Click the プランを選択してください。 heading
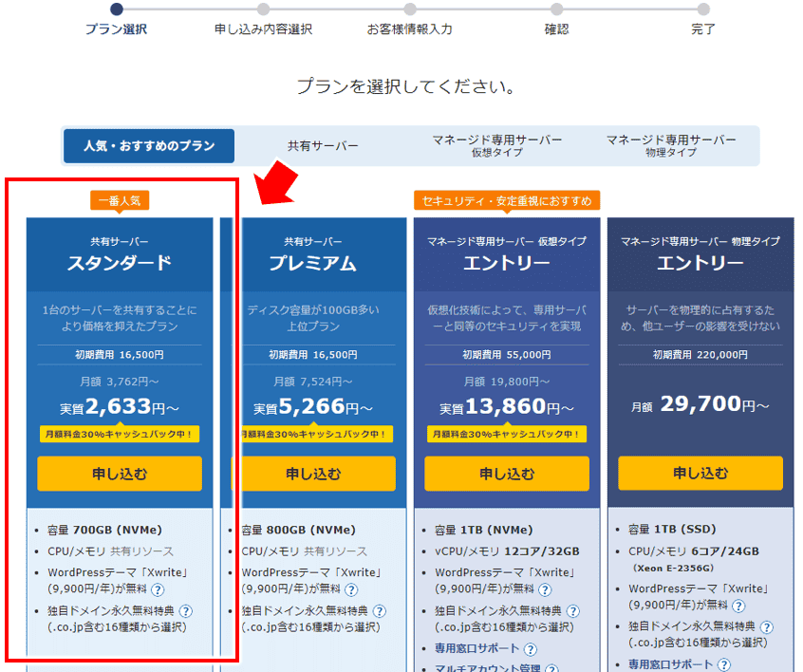 coord(405,86)
